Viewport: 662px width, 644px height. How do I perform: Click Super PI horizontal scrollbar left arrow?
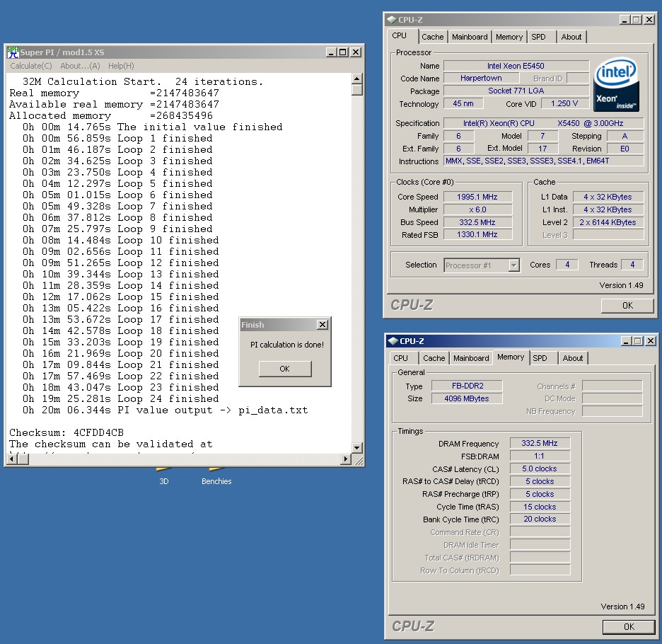click(x=12, y=459)
